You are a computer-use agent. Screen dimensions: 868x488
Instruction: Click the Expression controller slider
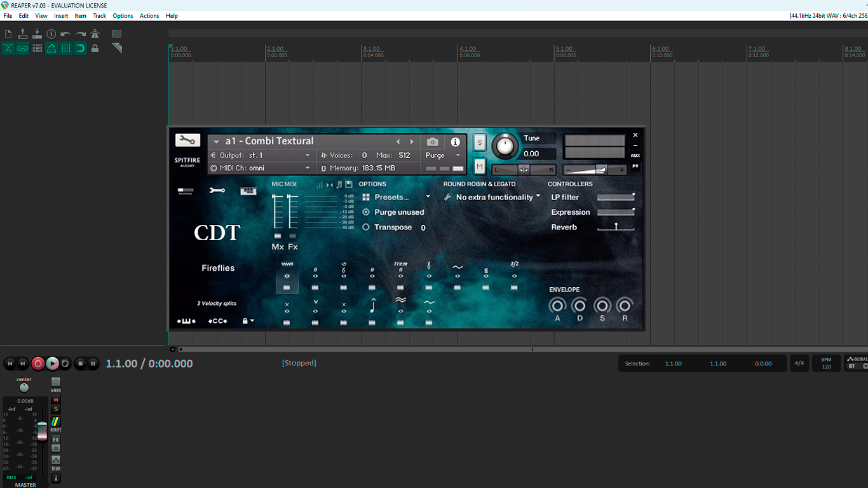click(616, 212)
